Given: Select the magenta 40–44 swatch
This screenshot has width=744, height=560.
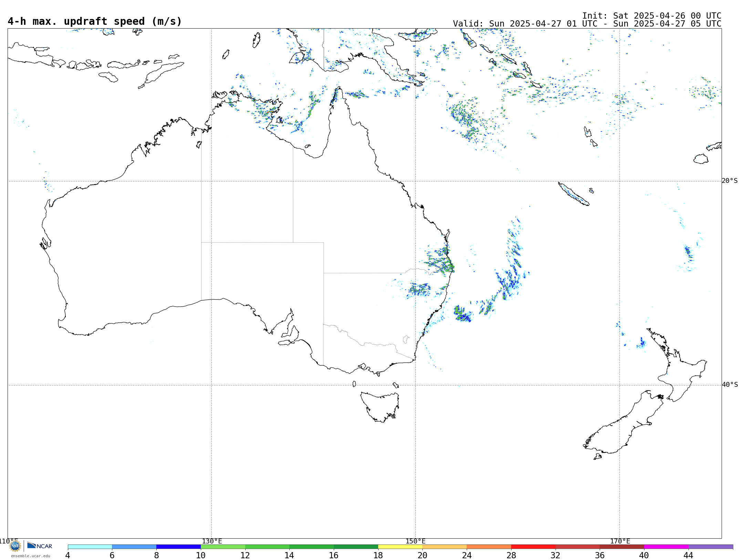Looking at the screenshot, I should pyautogui.click(x=666, y=547).
